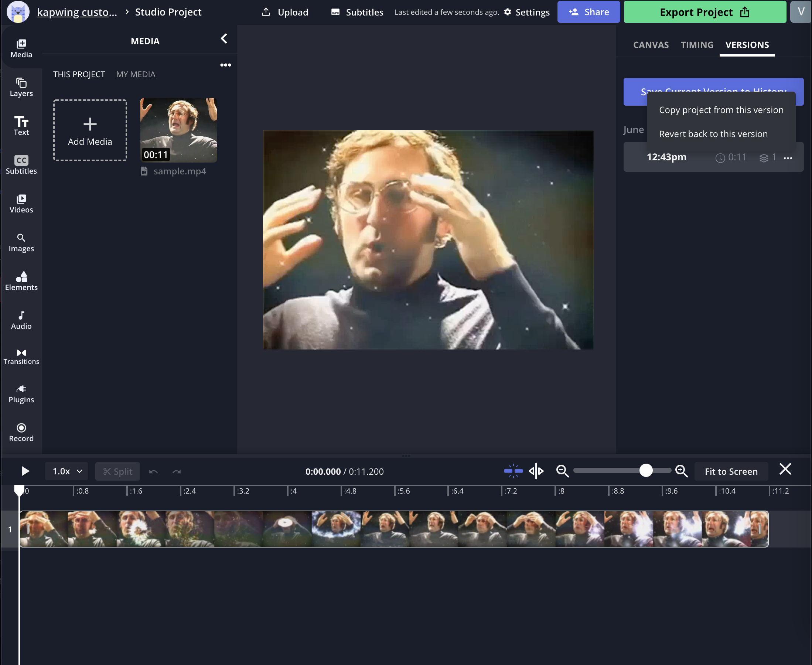
Task: Open the Plugins sidebar panel
Action: 21,394
